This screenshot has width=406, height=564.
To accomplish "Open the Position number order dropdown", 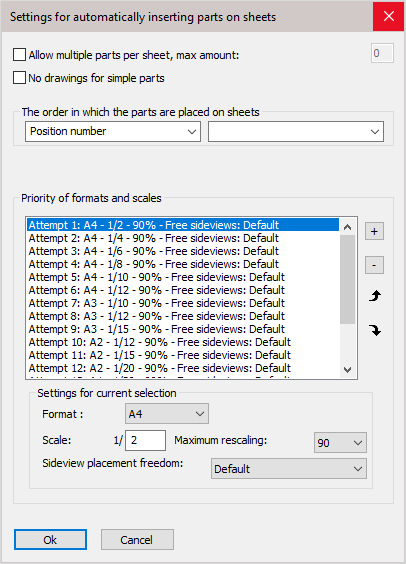I will 113,131.
